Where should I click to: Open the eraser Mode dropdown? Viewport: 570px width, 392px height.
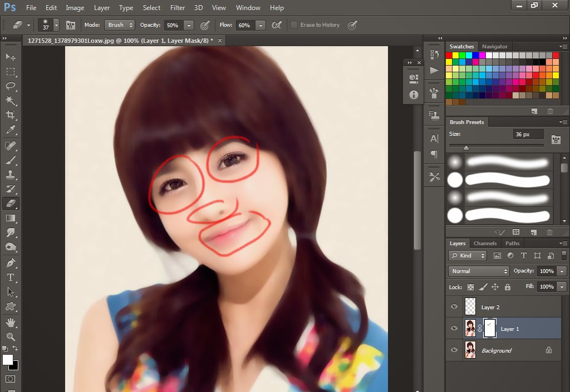[x=120, y=25]
